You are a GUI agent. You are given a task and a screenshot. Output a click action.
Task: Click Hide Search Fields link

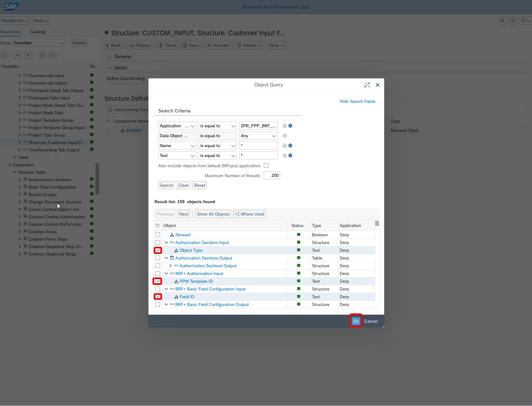tap(357, 101)
